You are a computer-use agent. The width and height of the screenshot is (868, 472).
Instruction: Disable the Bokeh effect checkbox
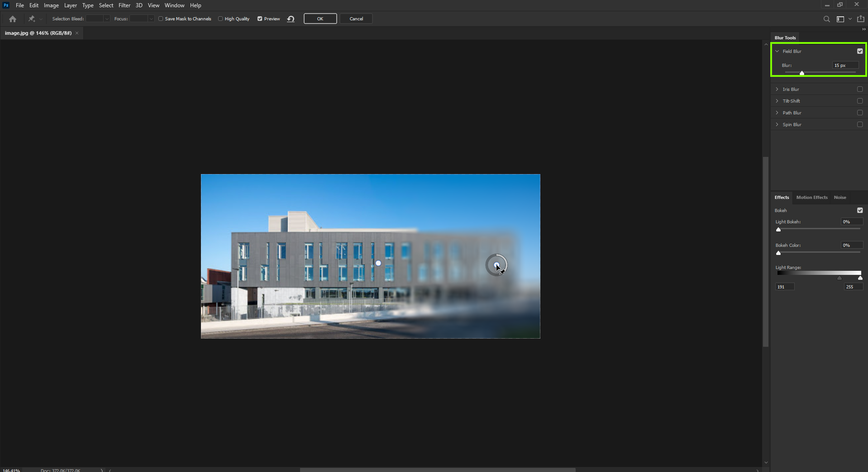[859, 210]
